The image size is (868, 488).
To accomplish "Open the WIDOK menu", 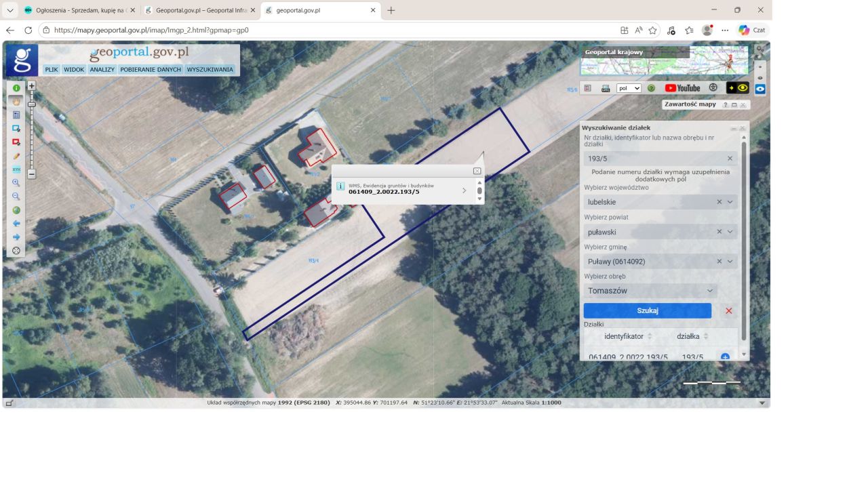I will (x=74, y=69).
